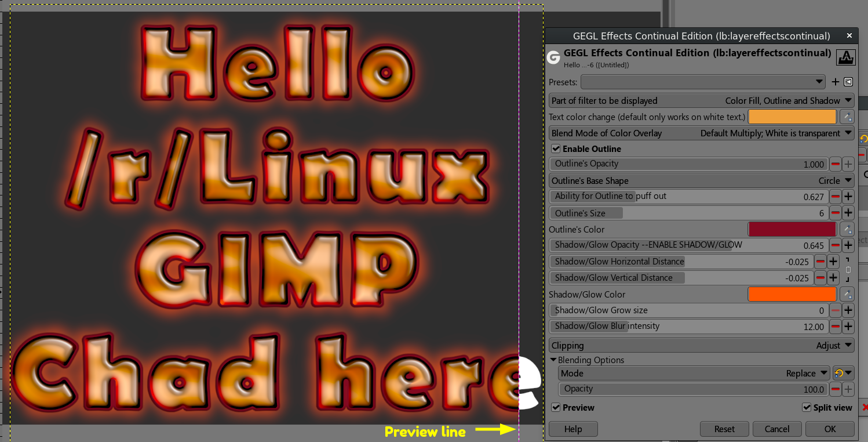Increase Shadow/Glow Grow size plus
The image size is (868, 442).
(848, 310)
